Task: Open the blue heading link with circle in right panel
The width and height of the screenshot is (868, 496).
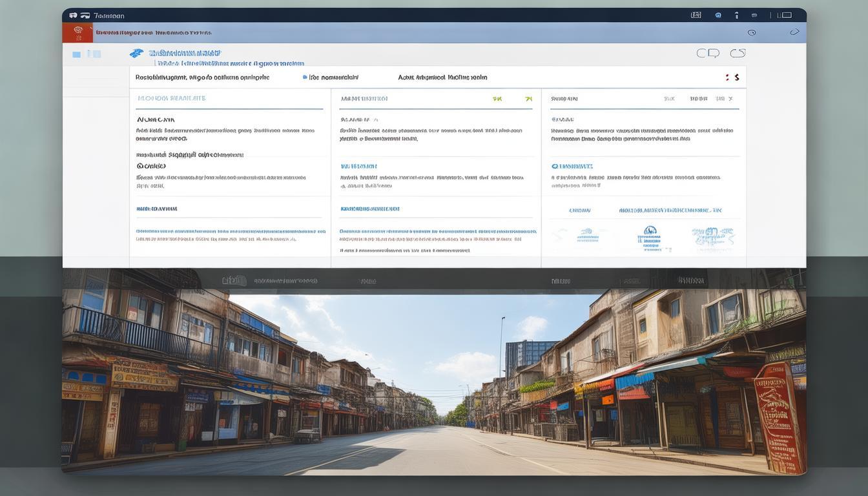Action: click(x=572, y=166)
